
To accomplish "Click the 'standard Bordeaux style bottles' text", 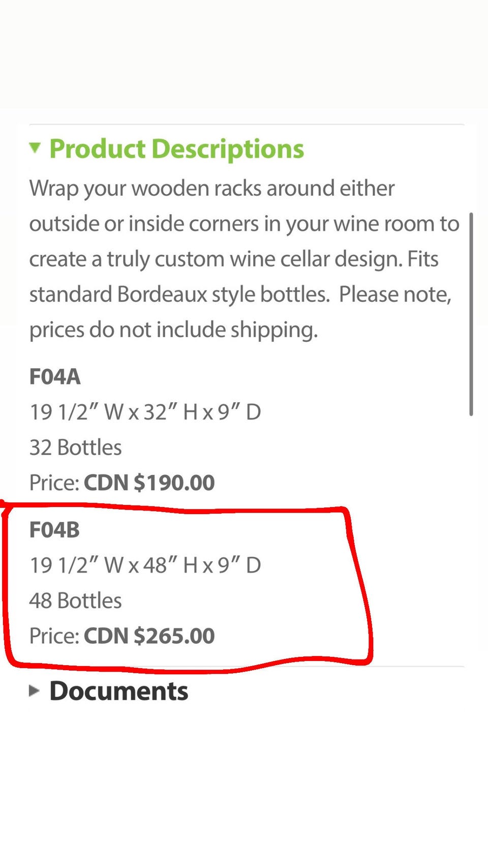I will (179, 294).
